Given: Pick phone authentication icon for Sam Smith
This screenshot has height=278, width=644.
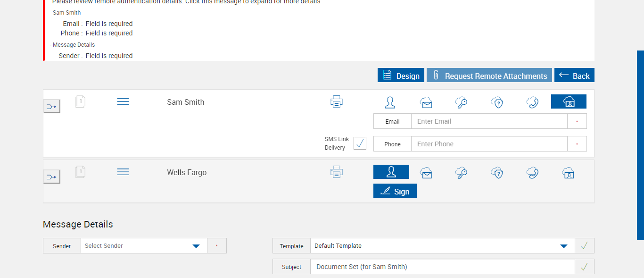Looking at the screenshot, I should coord(532,102).
